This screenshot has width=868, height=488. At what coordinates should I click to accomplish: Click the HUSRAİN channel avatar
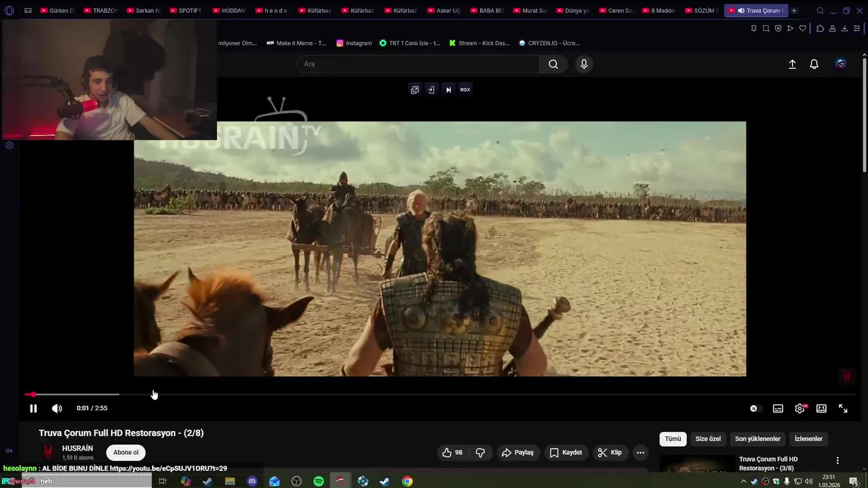[48, 452]
